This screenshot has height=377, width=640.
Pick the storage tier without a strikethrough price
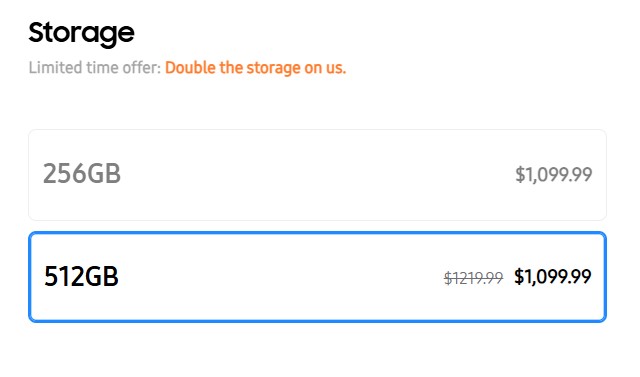(317, 175)
